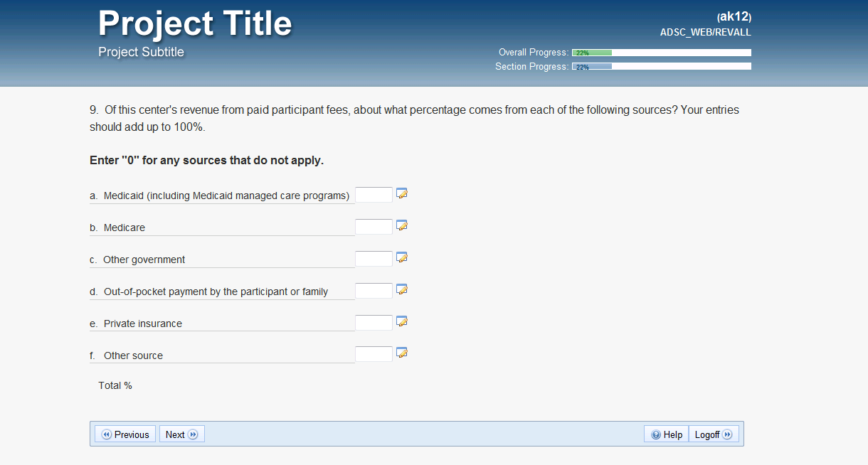Open the comment note icon for Medicaid
Viewport: 868px width, 465px height.
(x=402, y=193)
